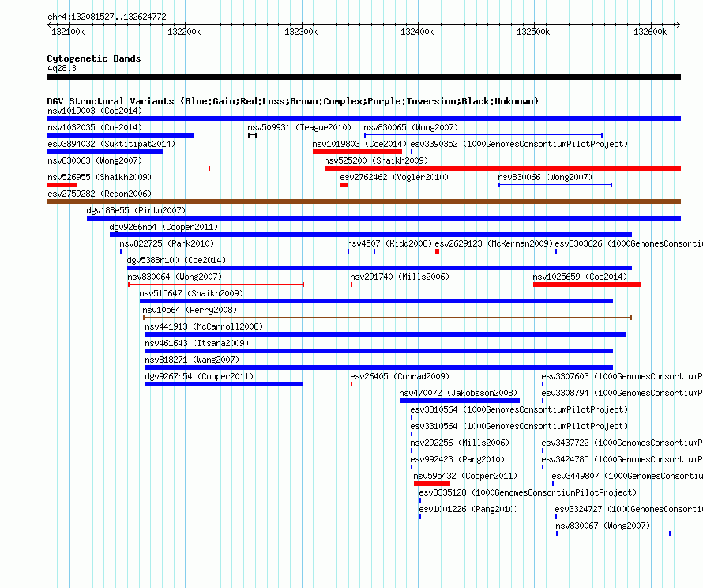Click esv992423 (Pang2010) label
This screenshot has height=588, width=703.
[x=457, y=459]
